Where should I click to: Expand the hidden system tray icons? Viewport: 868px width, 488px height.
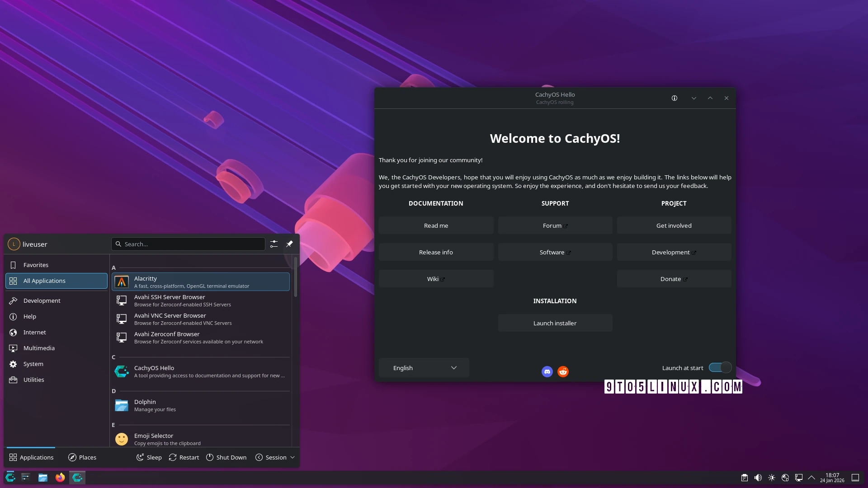[812, 477]
